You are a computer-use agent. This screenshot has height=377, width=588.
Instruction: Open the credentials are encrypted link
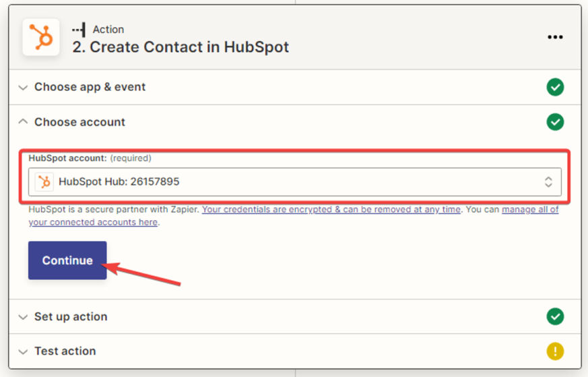tap(331, 209)
